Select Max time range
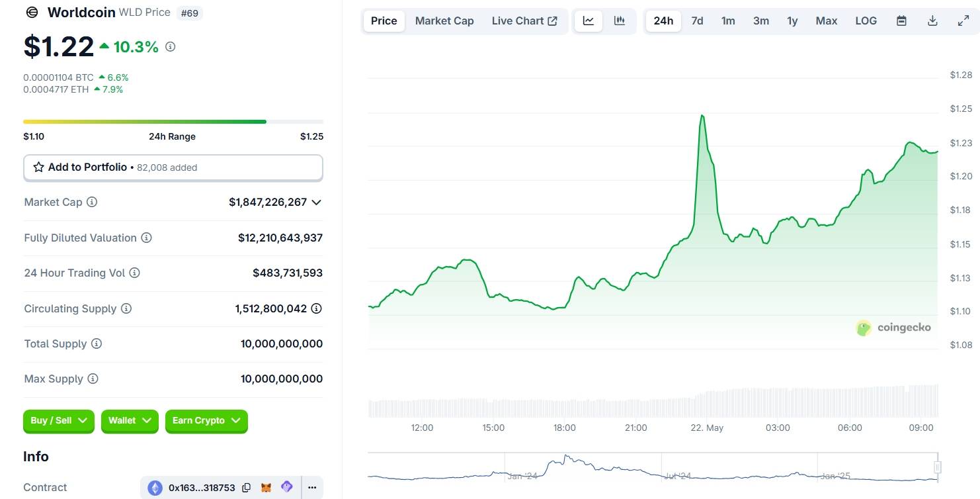The width and height of the screenshot is (980, 499). (827, 21)
